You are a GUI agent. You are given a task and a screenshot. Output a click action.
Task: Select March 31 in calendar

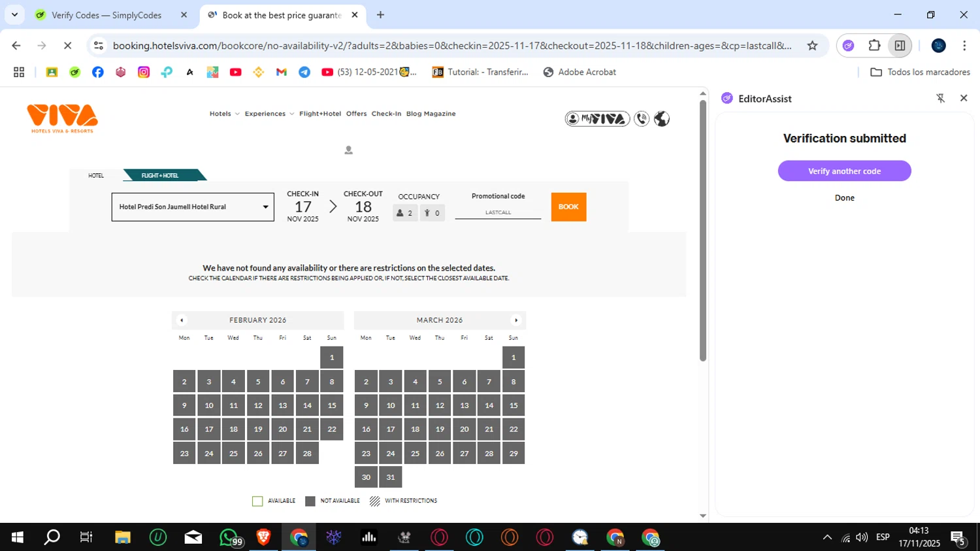click(x=391, y=477)
